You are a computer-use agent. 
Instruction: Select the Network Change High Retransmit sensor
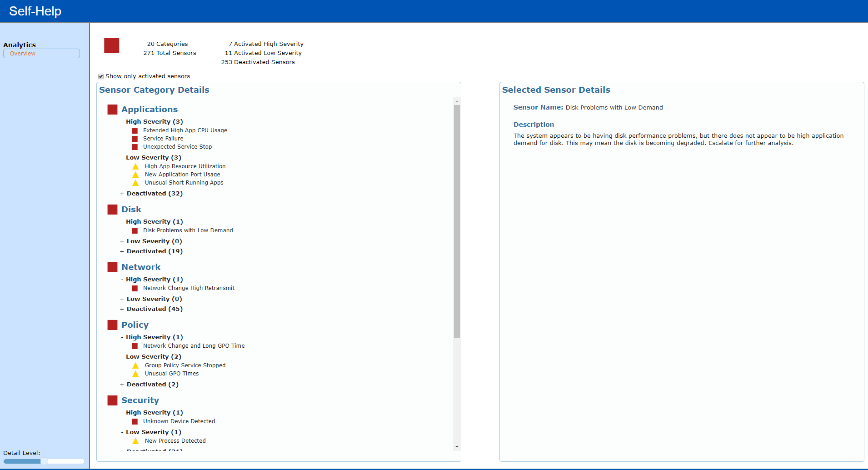point(189,288)
